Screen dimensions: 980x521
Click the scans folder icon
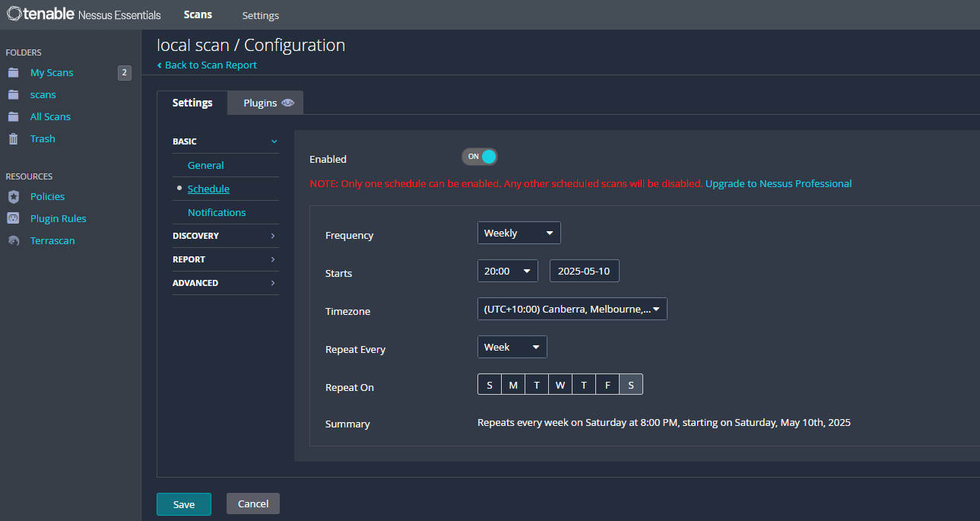tap(13, 95)
